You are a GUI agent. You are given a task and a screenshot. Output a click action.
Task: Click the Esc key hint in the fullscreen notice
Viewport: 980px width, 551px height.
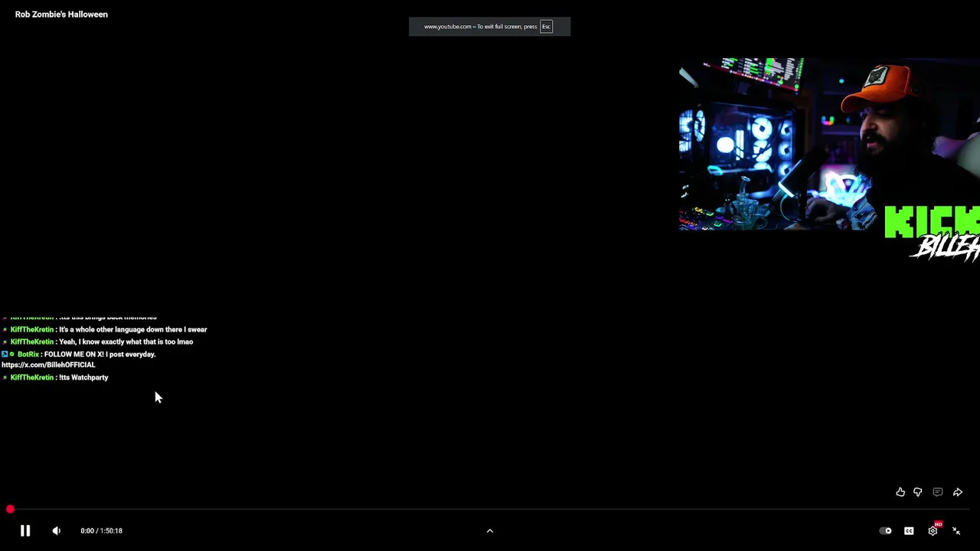pyautogui.click(x=546, y=27)
